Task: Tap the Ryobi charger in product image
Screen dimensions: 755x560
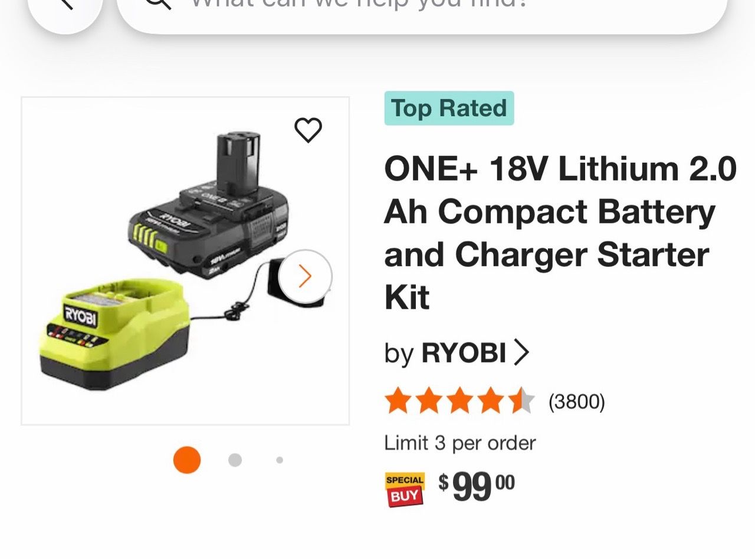Action: pyautogui.click(x=114, y=333)
